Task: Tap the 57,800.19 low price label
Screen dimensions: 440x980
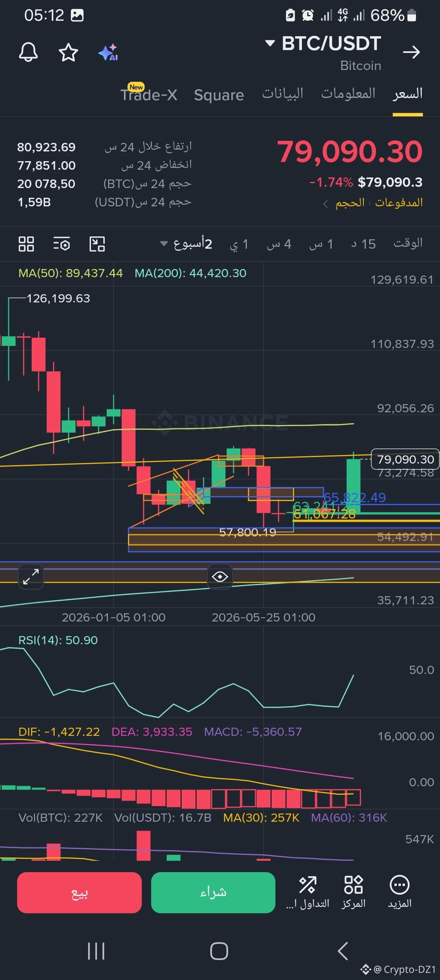Action: 248,532
